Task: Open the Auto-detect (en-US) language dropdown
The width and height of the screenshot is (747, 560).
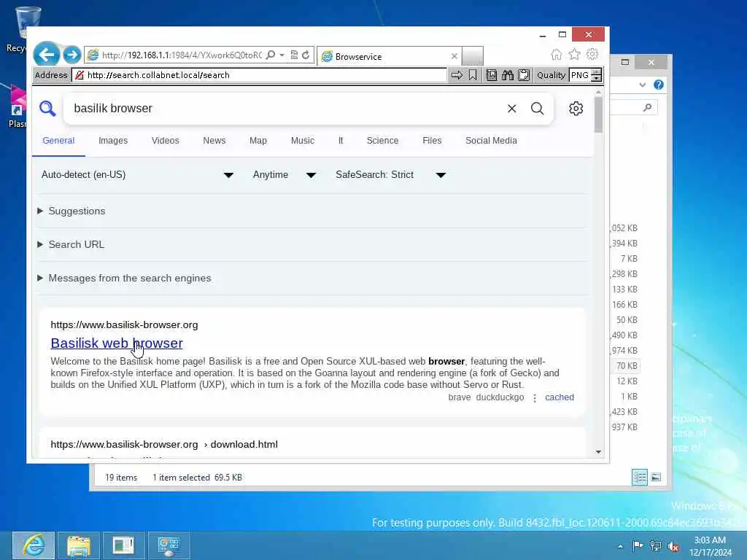Action: pyautogui.click(x=137, y=175)
